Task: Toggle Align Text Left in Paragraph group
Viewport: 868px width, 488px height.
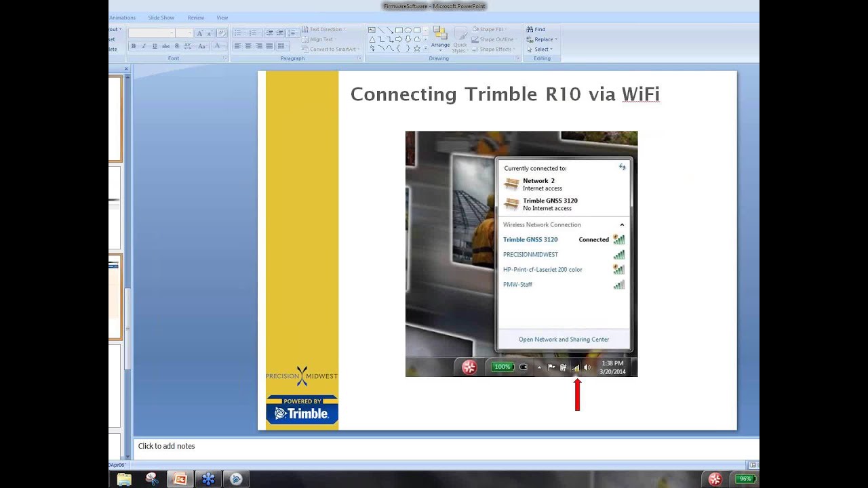Action: (238, 46)
